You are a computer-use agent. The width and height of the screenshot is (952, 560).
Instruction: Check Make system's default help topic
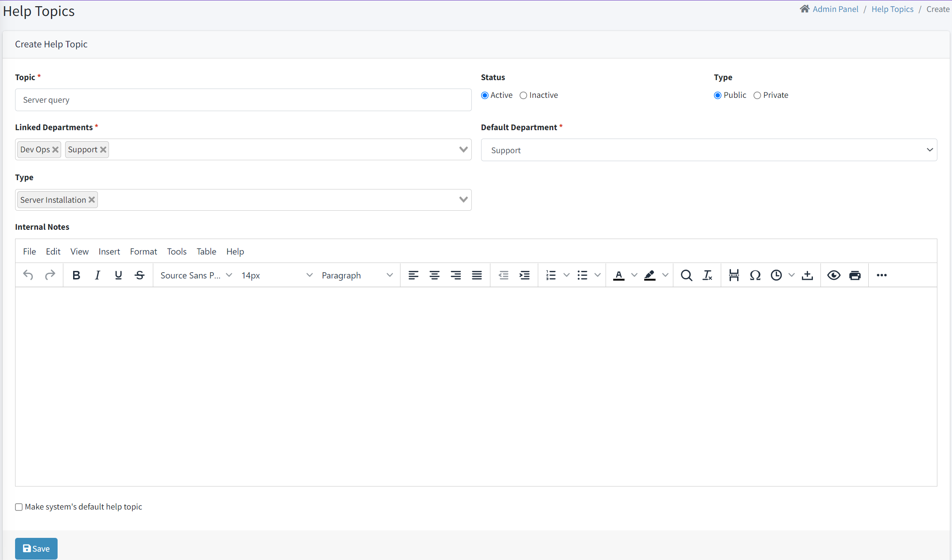pyautogui.click(x=19, y=507)
